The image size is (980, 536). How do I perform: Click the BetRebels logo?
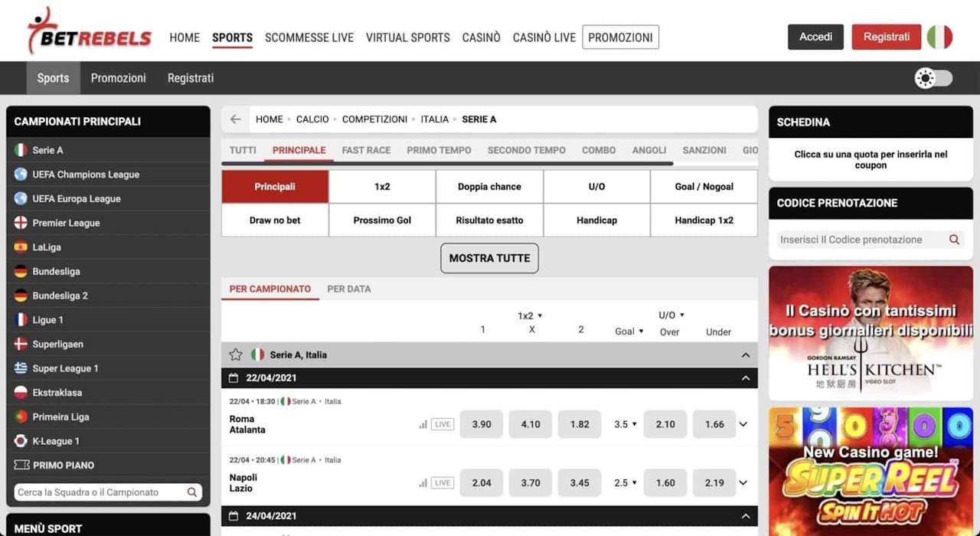click(90, 31)
